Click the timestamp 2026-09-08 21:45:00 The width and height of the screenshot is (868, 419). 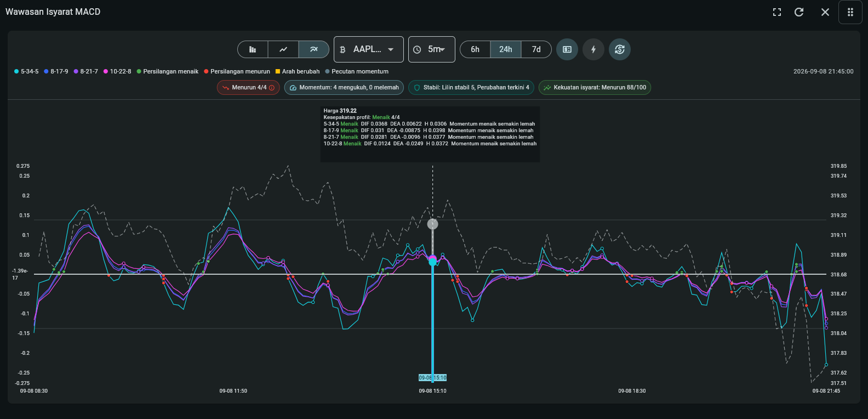click(x=823, y=71)
